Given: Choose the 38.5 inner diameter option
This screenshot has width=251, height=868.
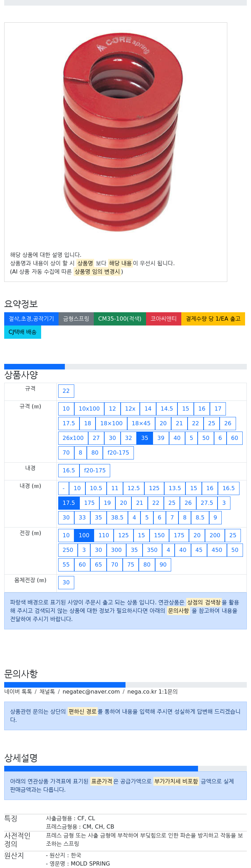Looking at the screenshot, I should (x=117, y=518).
